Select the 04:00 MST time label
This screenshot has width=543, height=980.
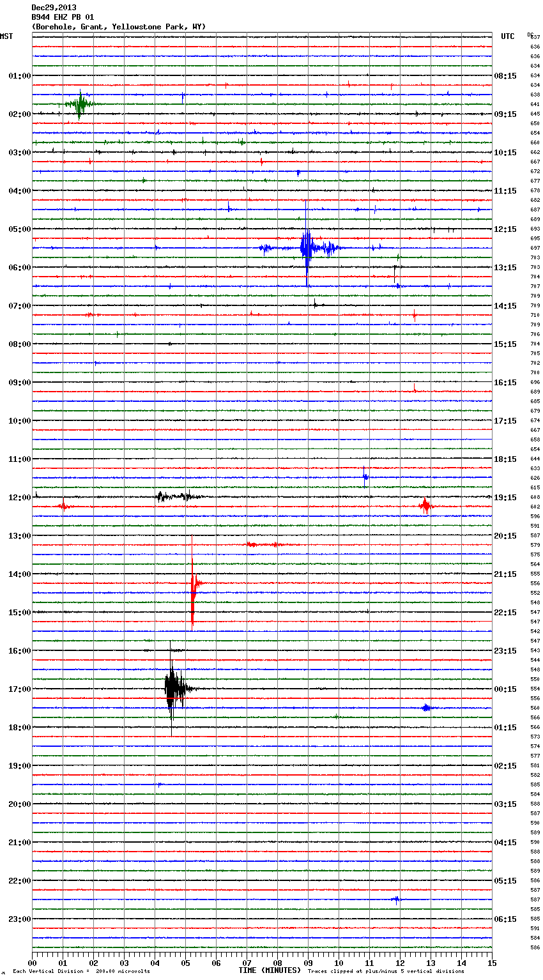[19, 191]
